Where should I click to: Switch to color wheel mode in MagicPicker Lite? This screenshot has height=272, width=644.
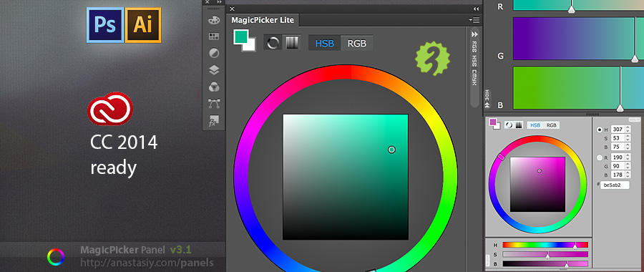(273, 43)
